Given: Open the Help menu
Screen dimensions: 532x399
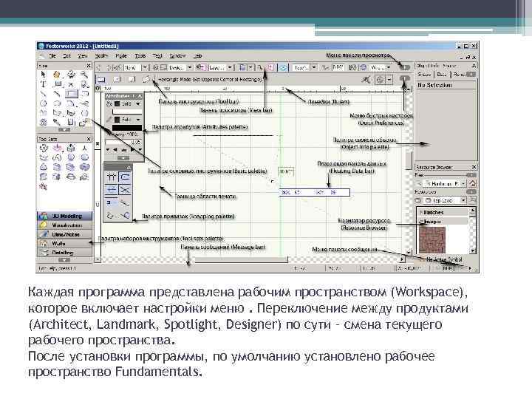Looking at the screenshot, I should pyautogui.click(x=198, y=56).
